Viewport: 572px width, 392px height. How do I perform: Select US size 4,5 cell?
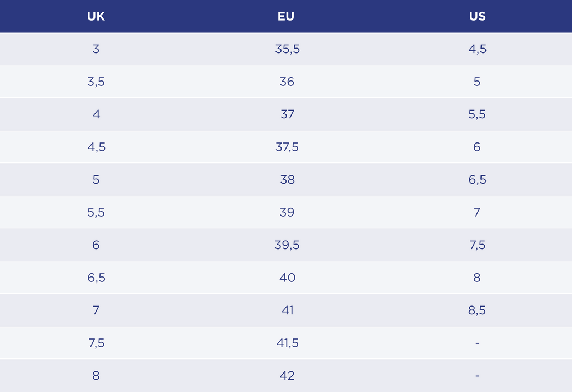coord(478,49)
